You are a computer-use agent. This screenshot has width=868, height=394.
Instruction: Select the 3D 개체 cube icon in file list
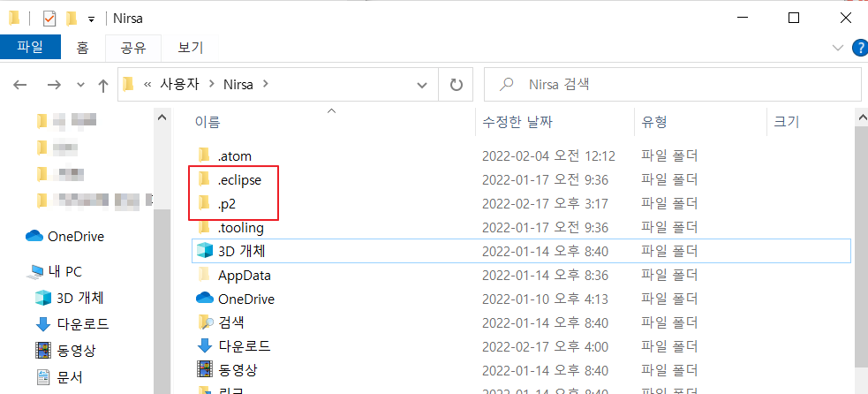205,251
